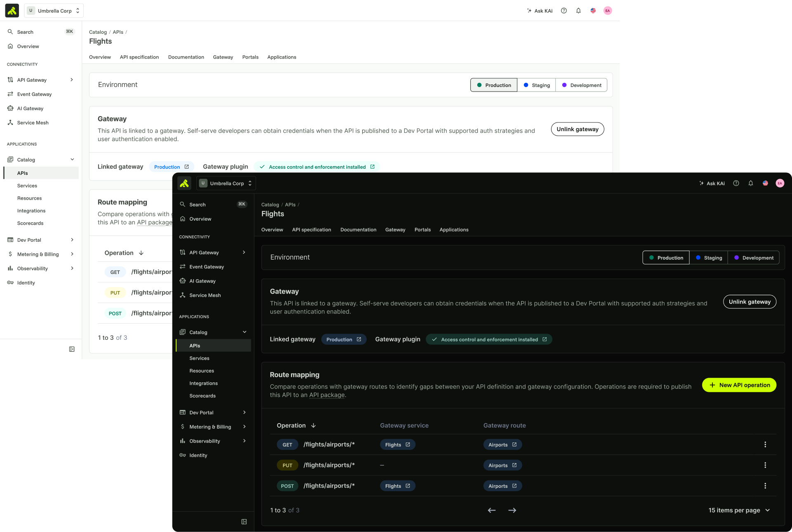Expand API Gateway chevron in light sidebar
The width and height of the screenshot is (792, 532).
coord(72,80)
